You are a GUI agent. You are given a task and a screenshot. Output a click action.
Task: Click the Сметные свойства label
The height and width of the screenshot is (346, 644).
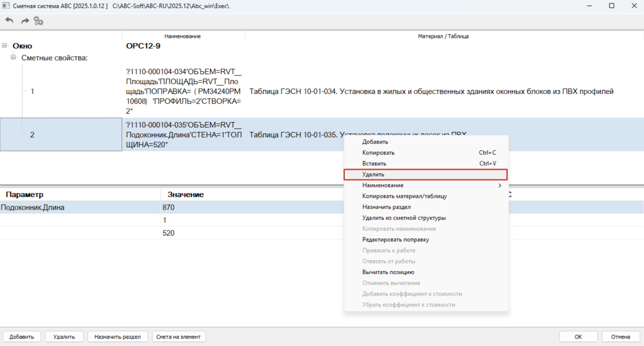point(54,58)
